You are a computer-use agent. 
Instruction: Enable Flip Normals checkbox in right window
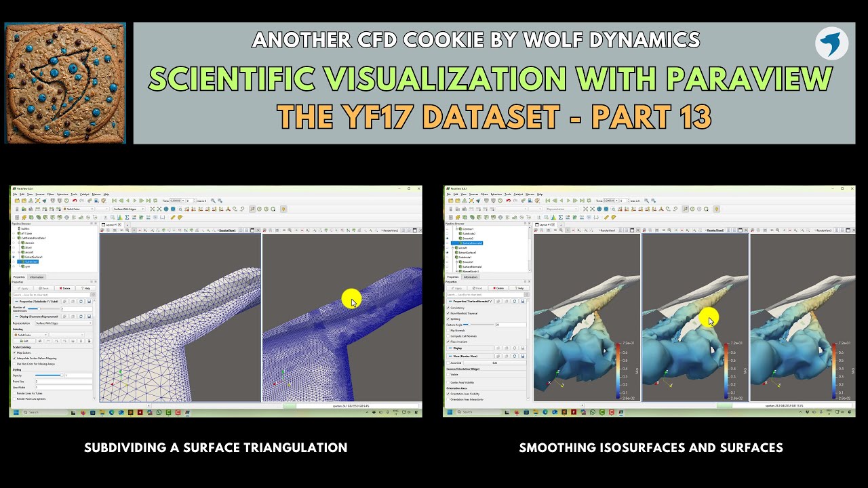(448, 330)
